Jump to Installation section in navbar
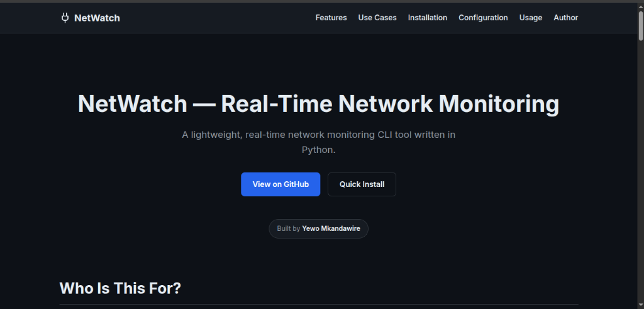 pos(428,18)
